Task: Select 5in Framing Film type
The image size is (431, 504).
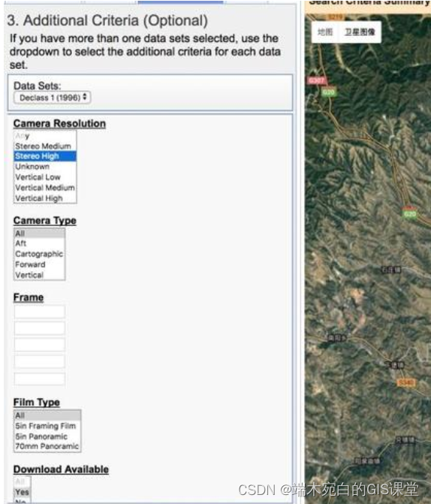Action: coord(47,426)
